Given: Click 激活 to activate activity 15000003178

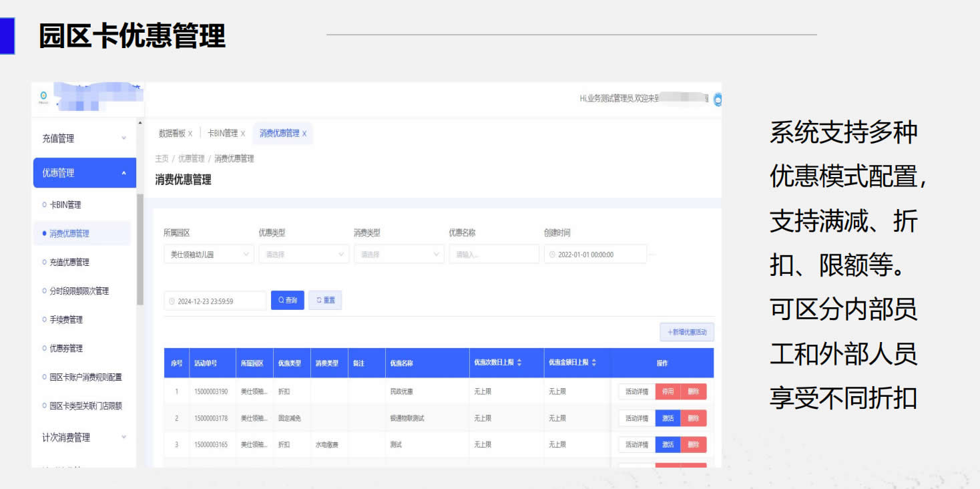Looking at the screenshot, I should (668, 418).
